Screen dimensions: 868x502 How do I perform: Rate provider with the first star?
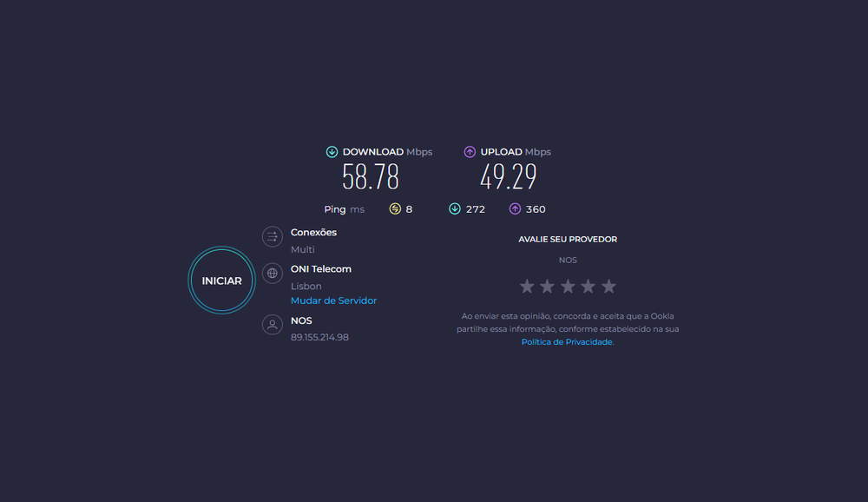[527, 287]
